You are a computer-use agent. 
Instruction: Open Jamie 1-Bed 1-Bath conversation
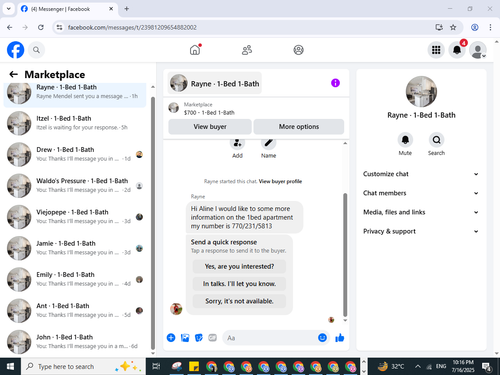click(x=75, y=248)
